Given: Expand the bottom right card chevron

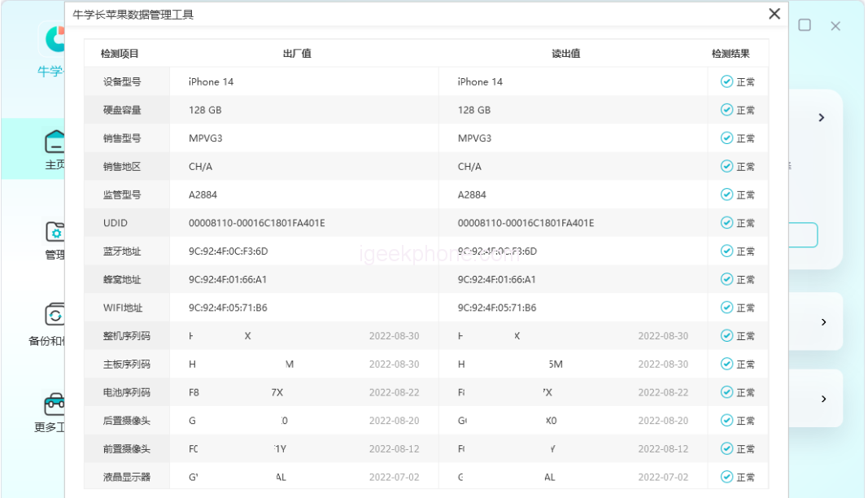Looking at the screenshot, I should coord(823,399).
